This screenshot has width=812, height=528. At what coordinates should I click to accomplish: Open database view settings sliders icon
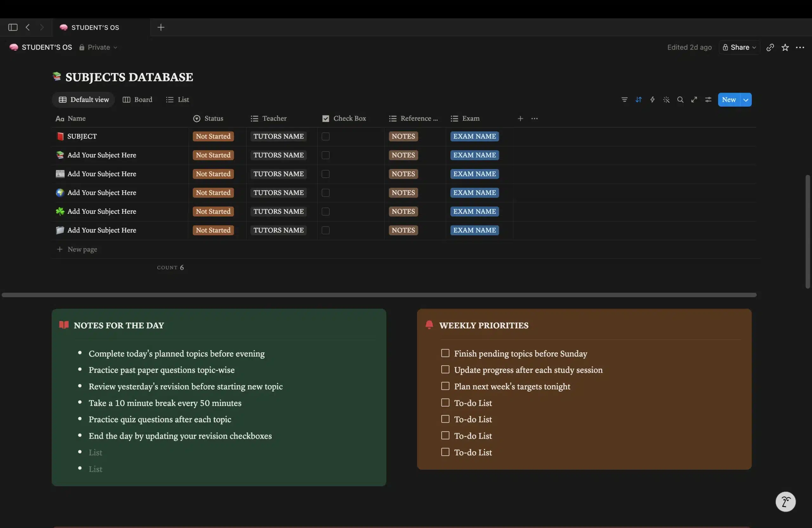tap(708, 100)
